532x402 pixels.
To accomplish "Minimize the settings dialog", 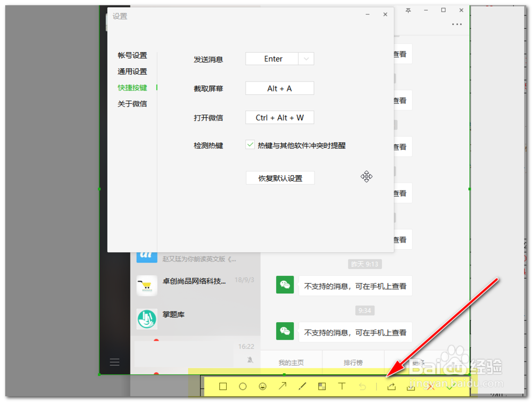I will (368, 14).
